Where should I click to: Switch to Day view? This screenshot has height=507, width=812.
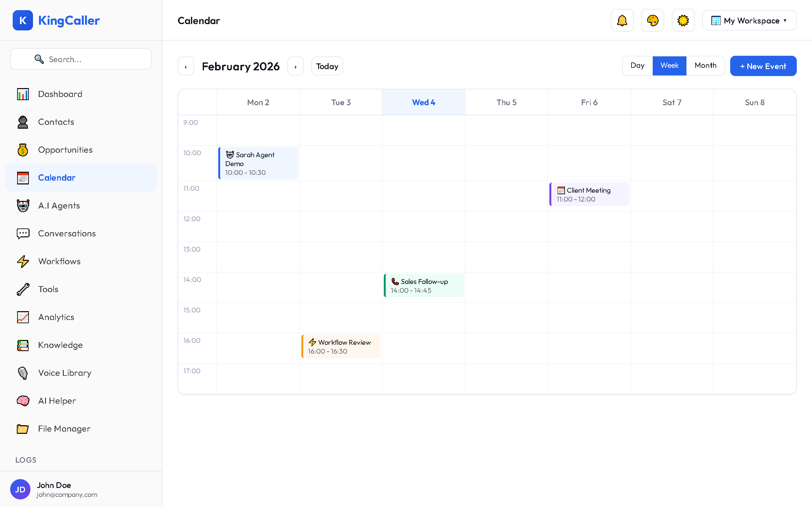637,65
